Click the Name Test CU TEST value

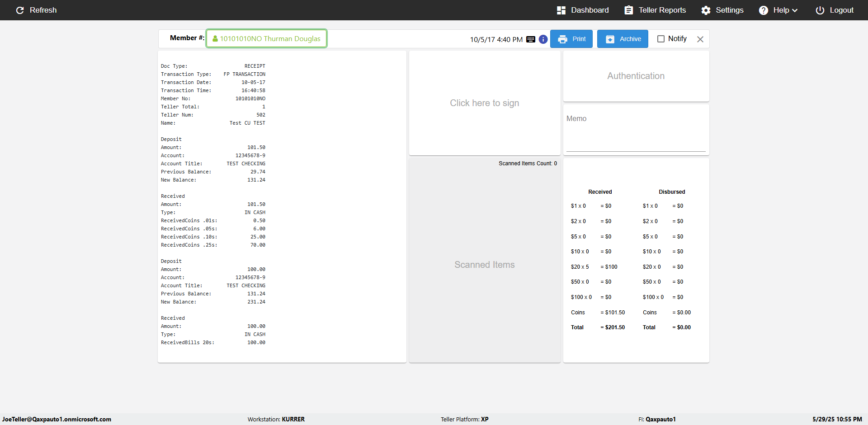[247, 123]
